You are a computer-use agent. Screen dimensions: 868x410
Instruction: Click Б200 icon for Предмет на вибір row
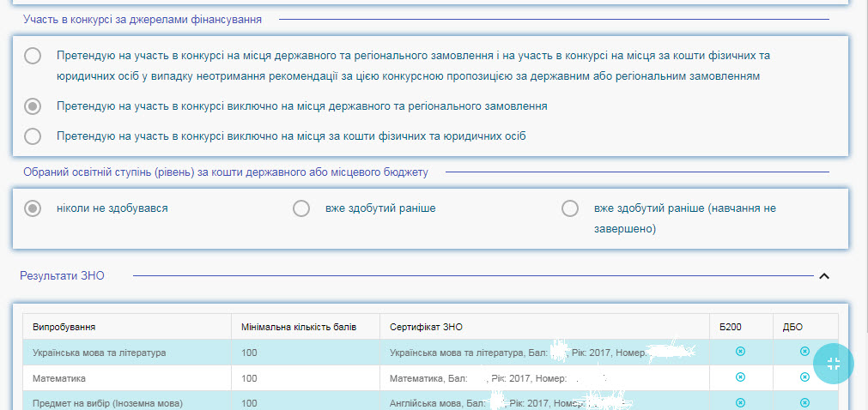[740, 403]
